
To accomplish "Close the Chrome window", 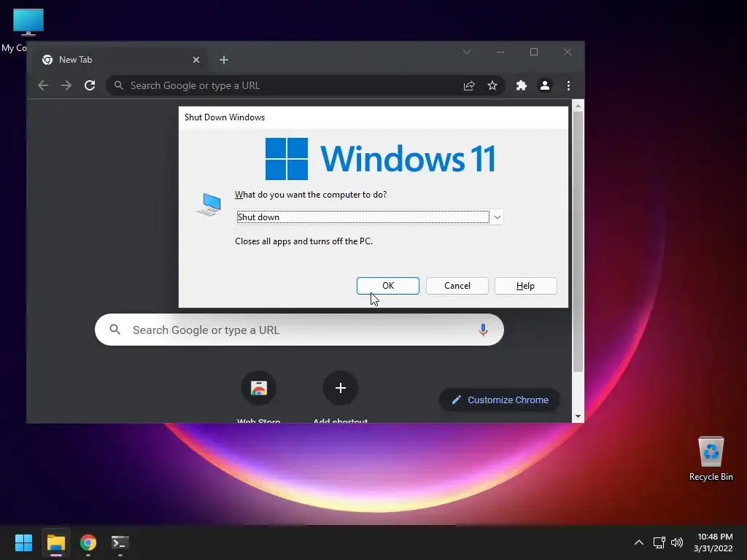I will [x=568, y=52].
